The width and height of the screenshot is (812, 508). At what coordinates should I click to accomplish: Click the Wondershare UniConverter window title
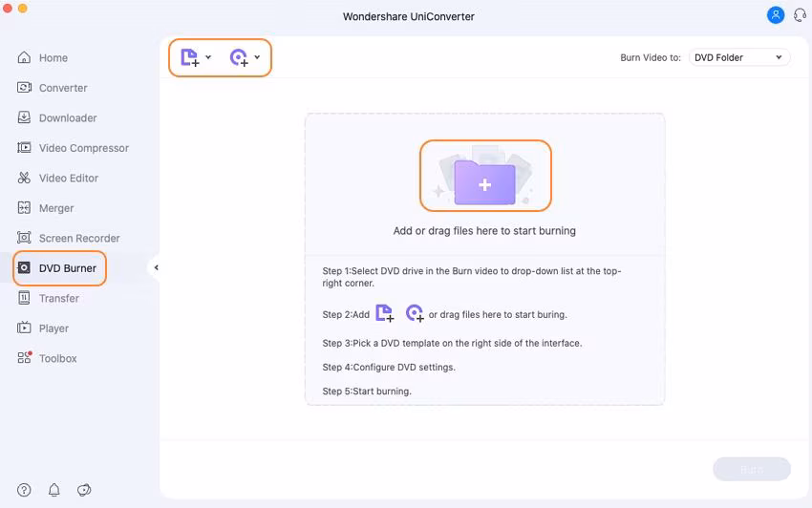(409, 16)
